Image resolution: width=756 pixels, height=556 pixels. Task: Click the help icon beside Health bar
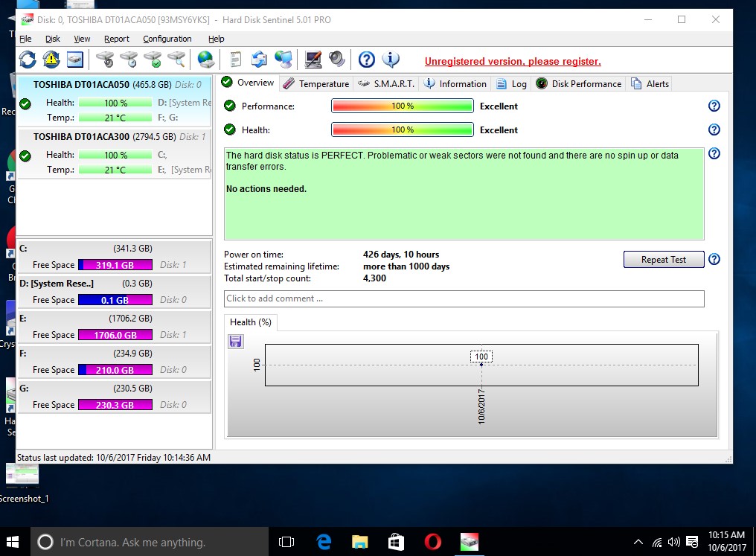coord(714,130)
